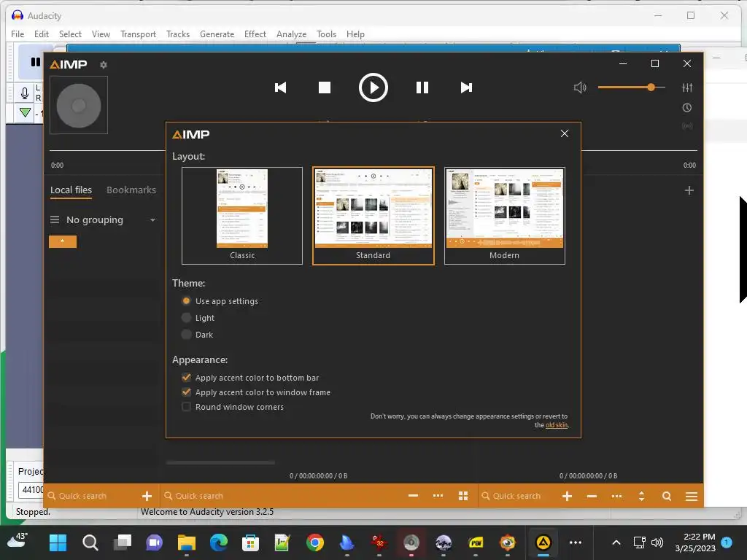
Task: Select the Classic layout thumbnail
Action: coord(242,215)
